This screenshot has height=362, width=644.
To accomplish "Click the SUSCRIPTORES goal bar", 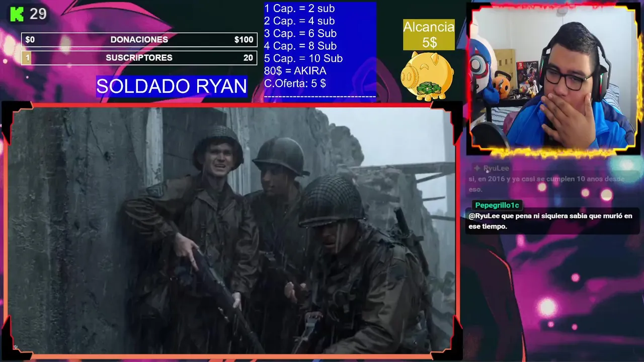I will [139, 58].
